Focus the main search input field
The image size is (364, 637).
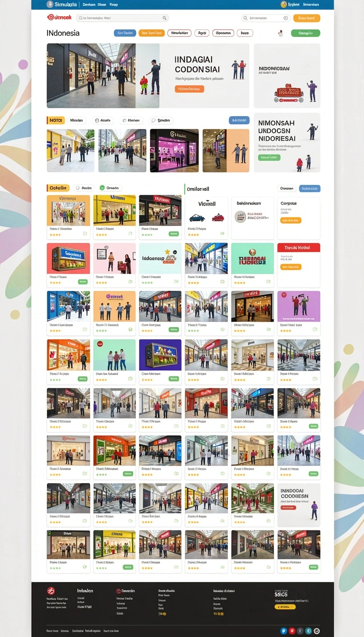coord(122,18)
